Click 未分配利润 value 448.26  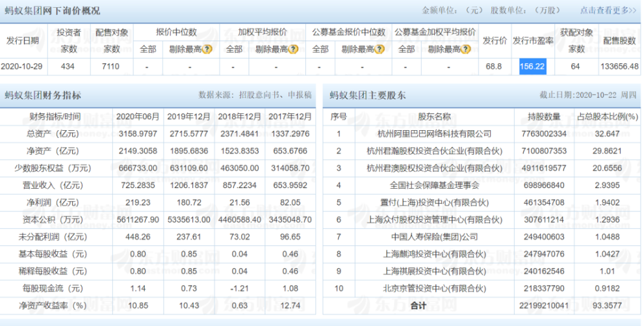(x=138, y=237)
